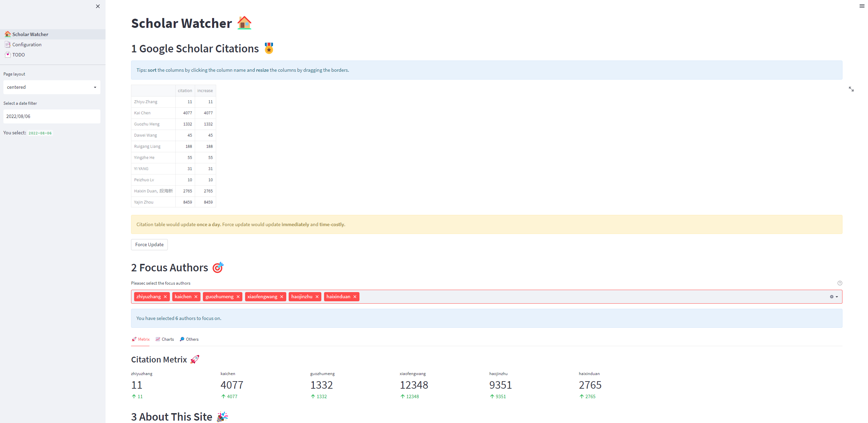
Task: Open the Page layout dropdown
Action: click(52, 87)
